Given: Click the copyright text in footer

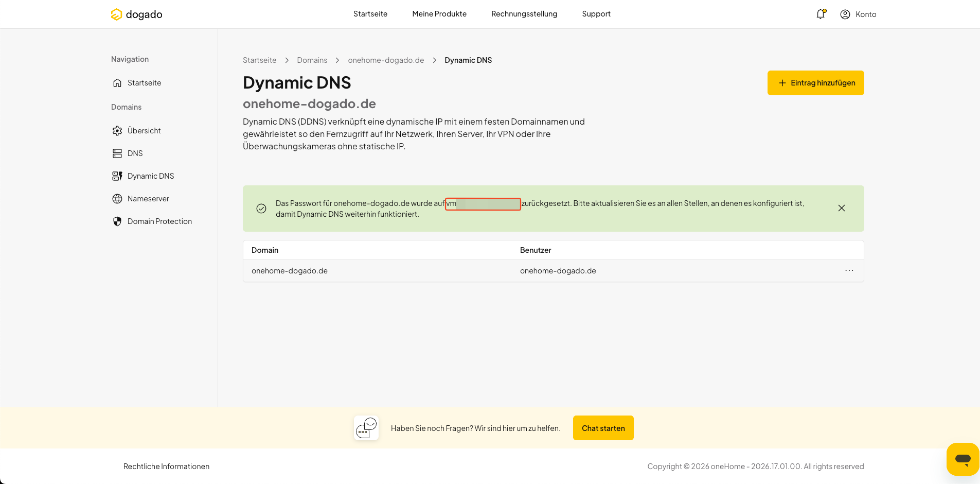Looking at the screenshot, I should coord(756,466).
